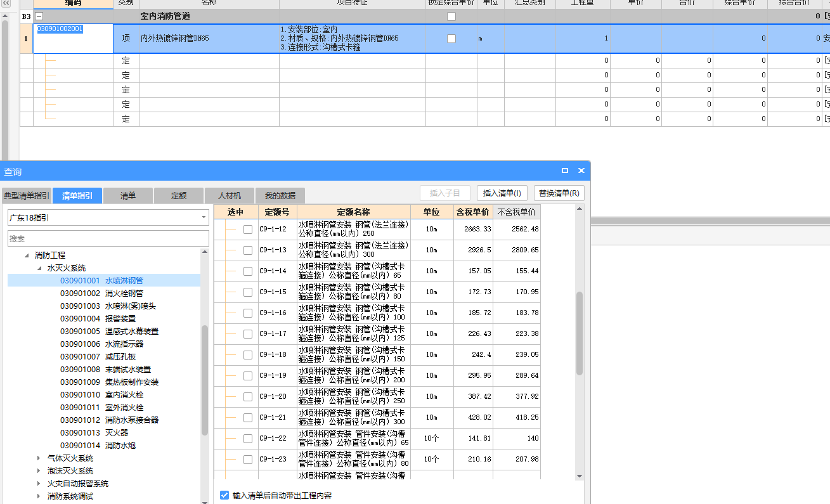Check quota C9-1-17 checkbox
This screenshot has height=504, width=830.
tap(248, 334)
